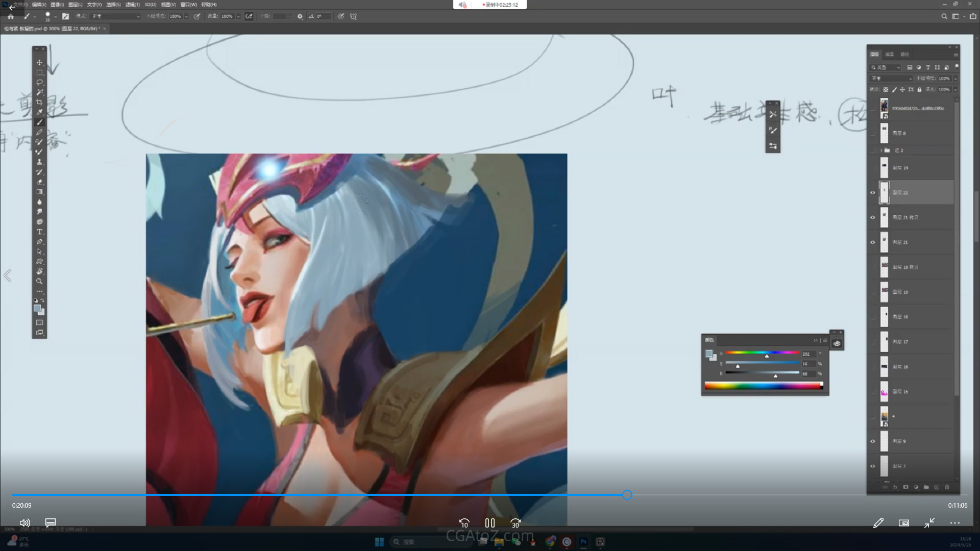Open the 滤镜(T) menu
Screen dimensions: 980x551
tap(132, 5)
